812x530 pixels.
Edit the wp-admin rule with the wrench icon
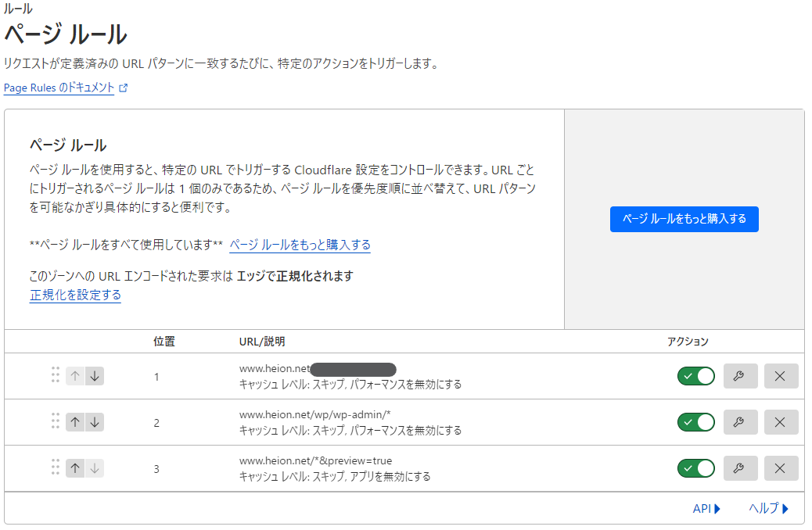click(x=740, y=422)
